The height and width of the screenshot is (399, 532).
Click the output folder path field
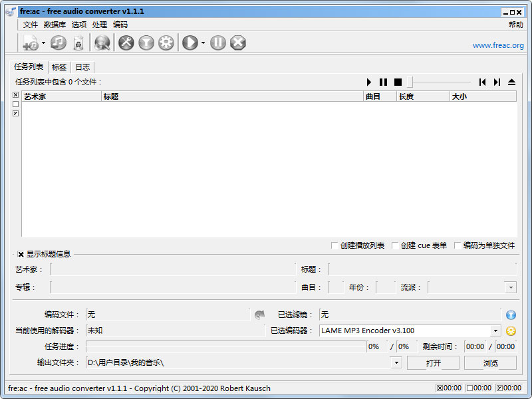point(238,362)
